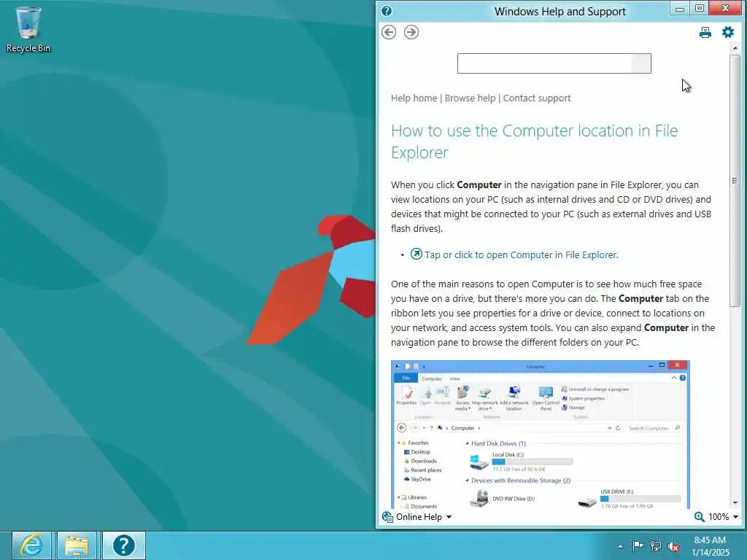The image size is (747, 560).
Task: Open Help settings gear icon
Action: pos(728,32)
